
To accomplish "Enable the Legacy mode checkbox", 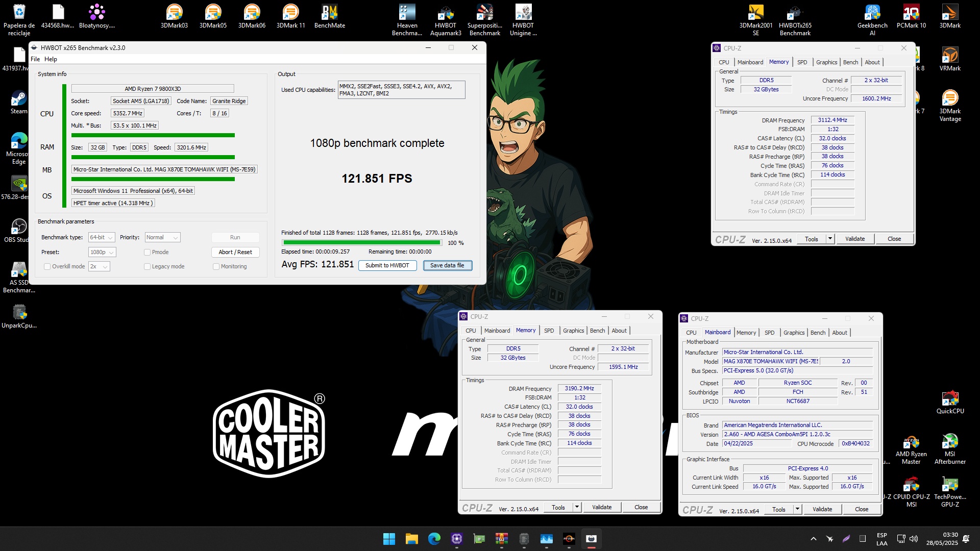I will pos(147,266).
